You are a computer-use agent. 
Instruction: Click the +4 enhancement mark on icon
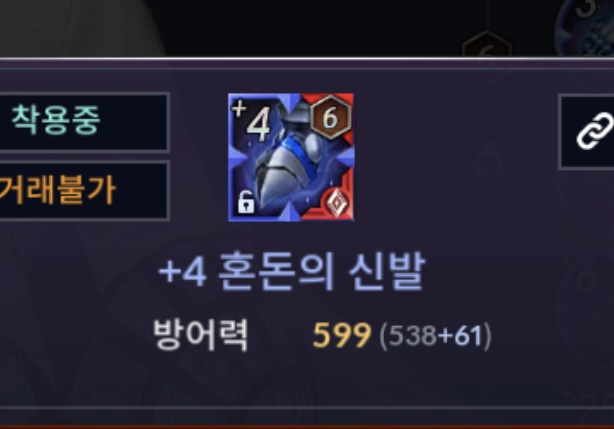252,120
